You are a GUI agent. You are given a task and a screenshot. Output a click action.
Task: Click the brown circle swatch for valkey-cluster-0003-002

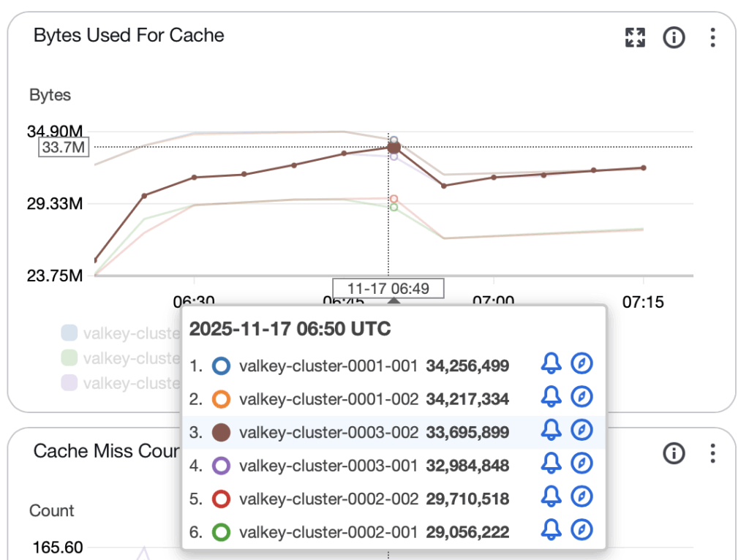[x=221, y=432]
